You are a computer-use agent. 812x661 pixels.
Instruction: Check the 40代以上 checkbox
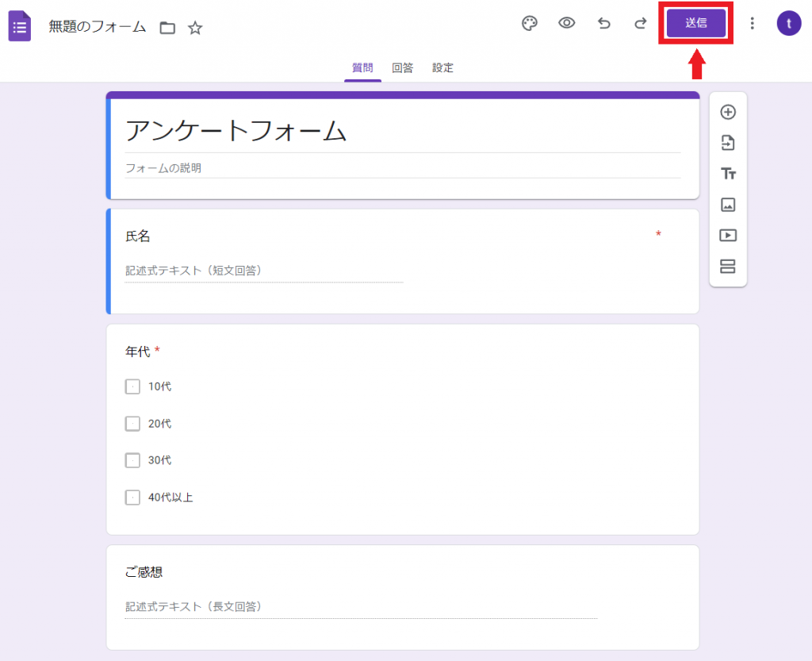132,498
